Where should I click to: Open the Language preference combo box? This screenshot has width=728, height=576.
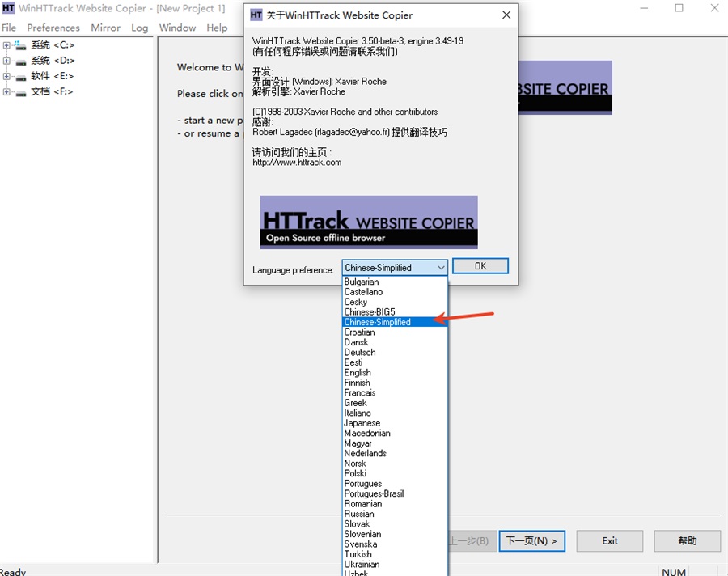click(395, 268)
